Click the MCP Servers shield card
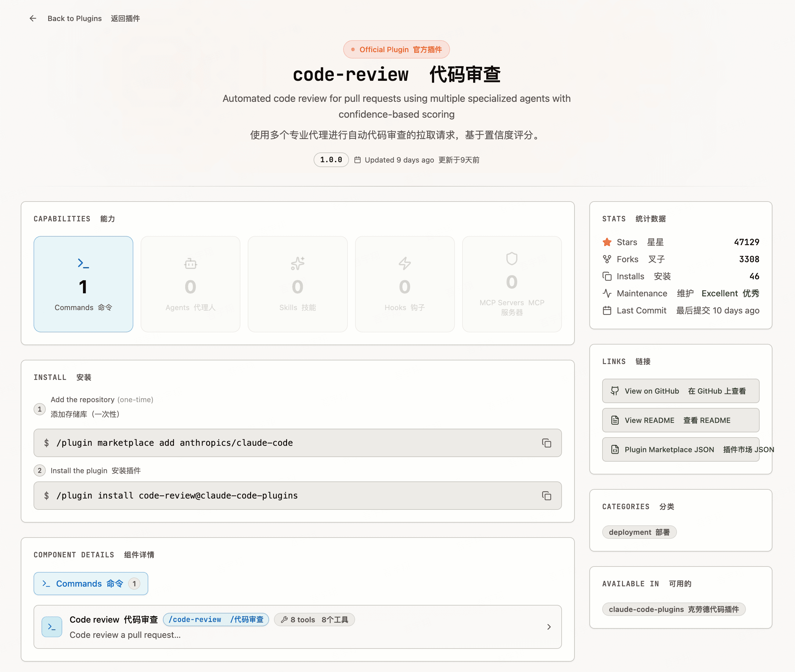This screenshot has height=672, width=795. [512, 284]
